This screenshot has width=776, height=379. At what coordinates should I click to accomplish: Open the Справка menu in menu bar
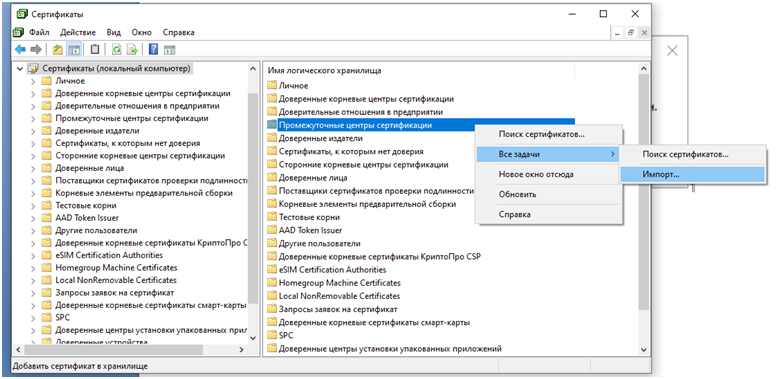tap(178, 33)
